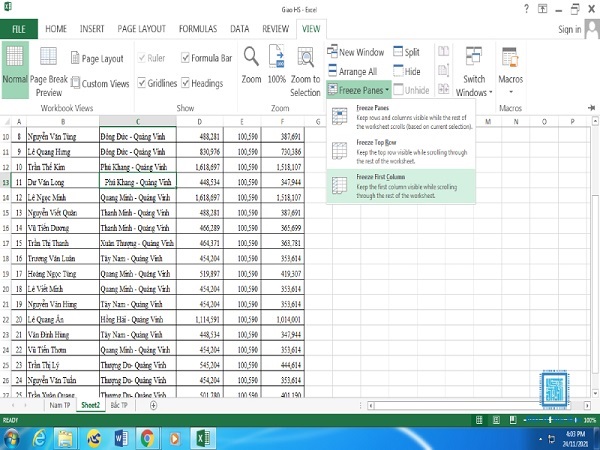Toggle the Ruler checkbox
This screenshot has width=600, height=450.
coord(142,58)
